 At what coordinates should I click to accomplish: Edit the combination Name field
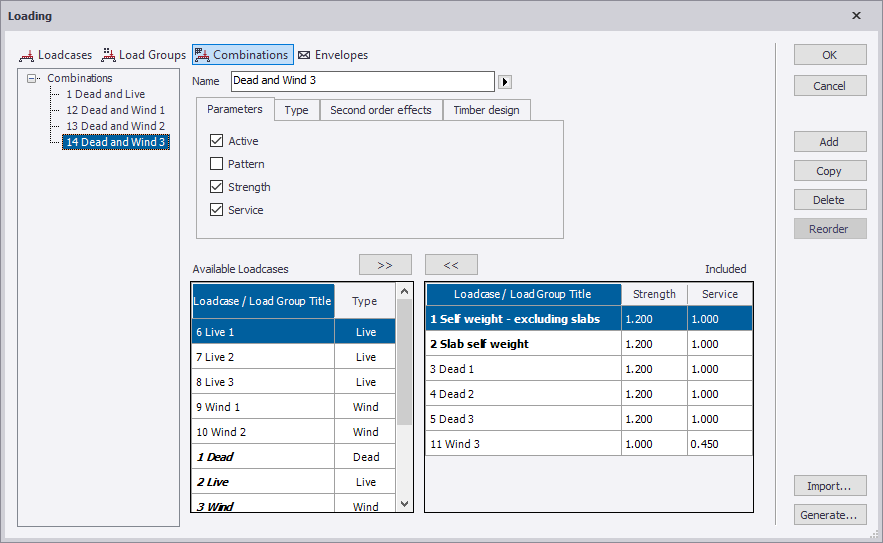pyautogui.click(x=363, y=81)
